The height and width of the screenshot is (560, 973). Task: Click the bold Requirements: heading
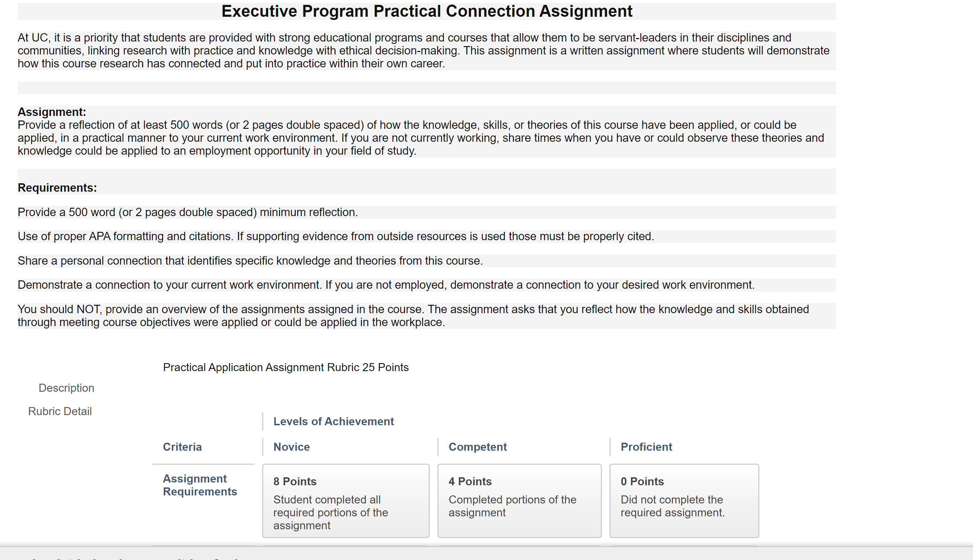pos(57,188)
